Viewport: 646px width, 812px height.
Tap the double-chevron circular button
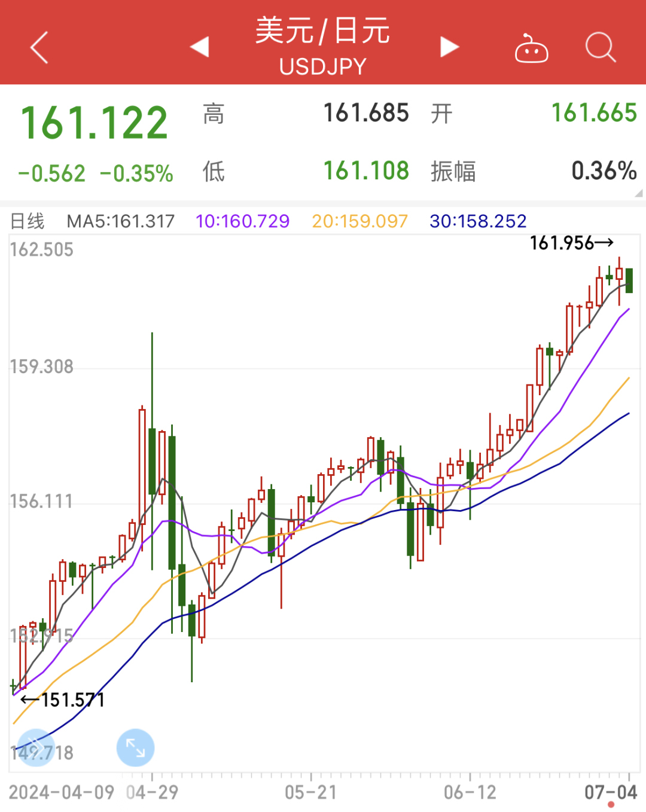pos(36,747)
